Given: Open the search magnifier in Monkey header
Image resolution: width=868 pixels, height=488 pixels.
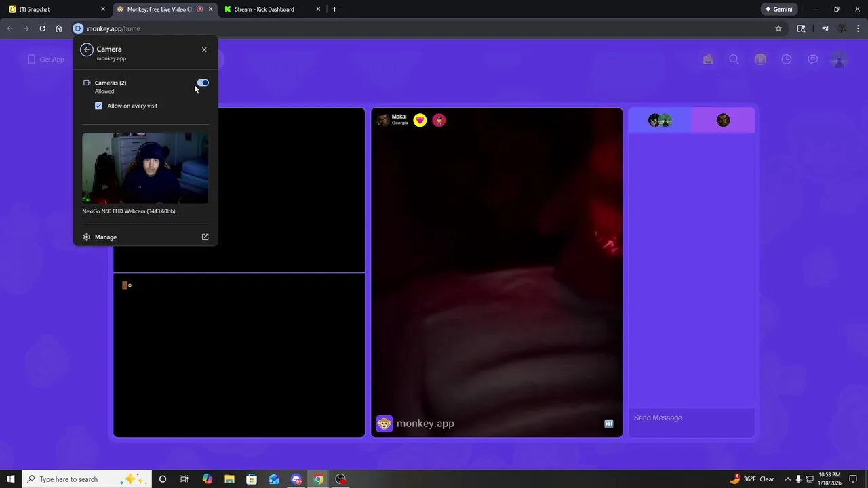Looking at the screenshot, I should pyautogui.click(x=734, y=59).
